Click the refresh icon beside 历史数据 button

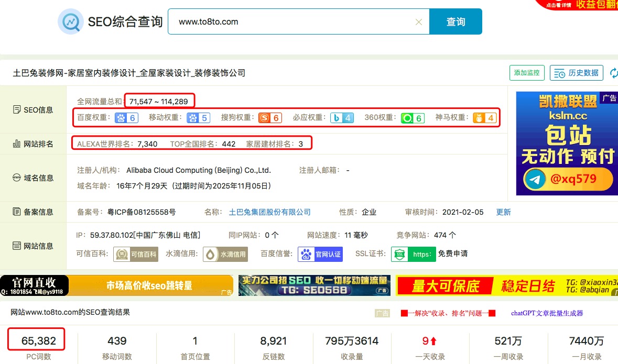(x=614, y=73)
